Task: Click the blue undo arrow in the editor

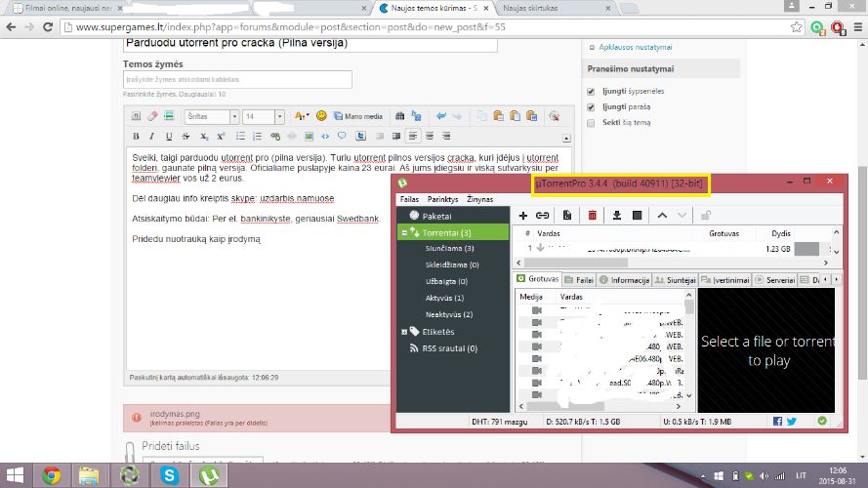Action: 440,115
